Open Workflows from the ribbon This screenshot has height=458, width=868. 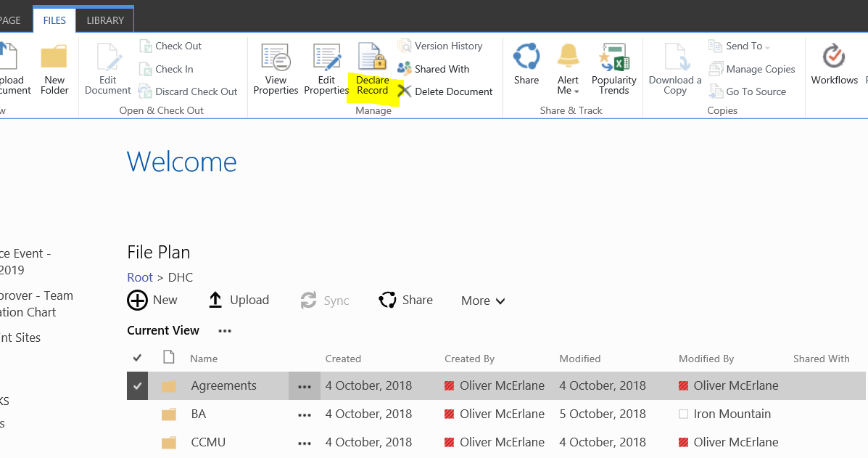point(834,65)
